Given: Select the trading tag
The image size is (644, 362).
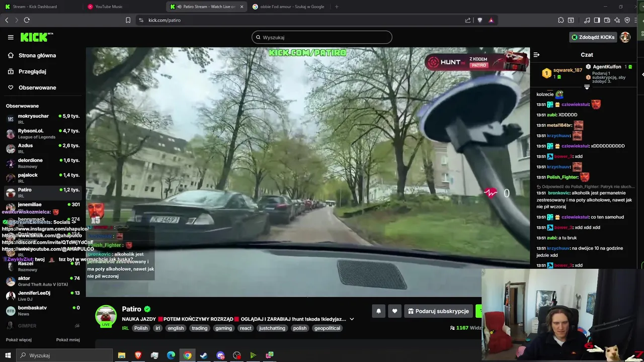Looking at the screenshot, I should coord(199,328).
